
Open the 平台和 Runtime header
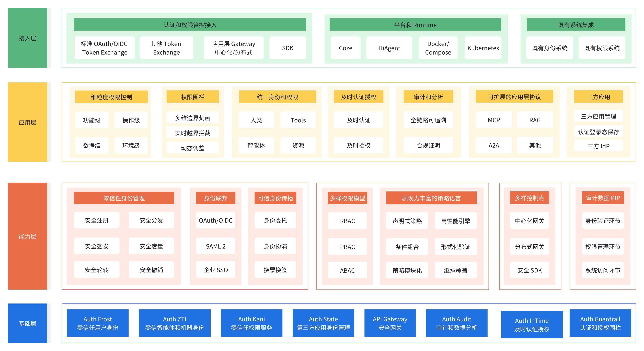(415, 25)
